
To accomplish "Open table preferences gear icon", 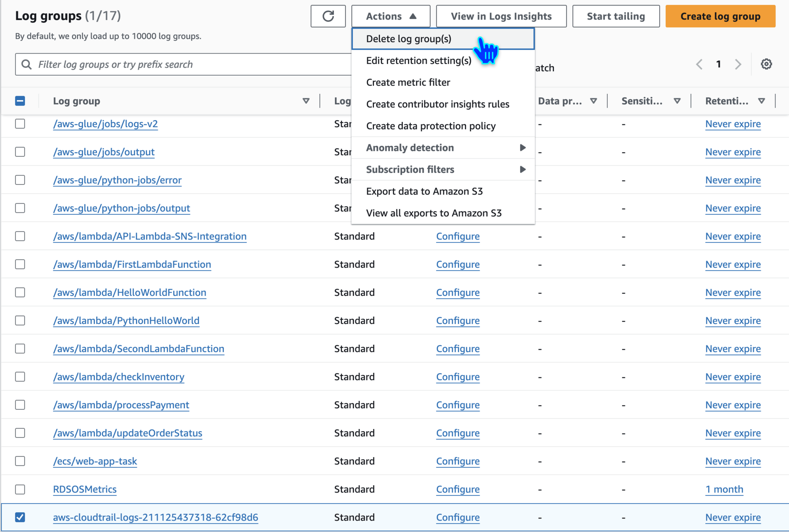I will coord(766,64).
